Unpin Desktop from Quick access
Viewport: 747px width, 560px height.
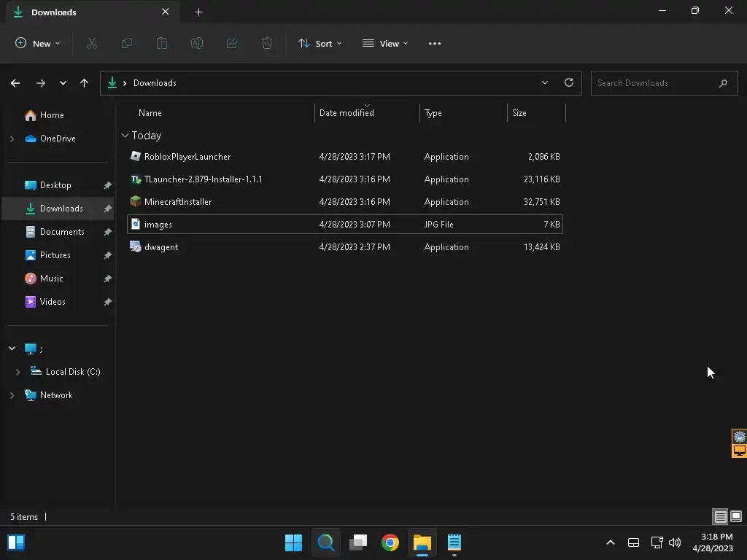(108, 185)
